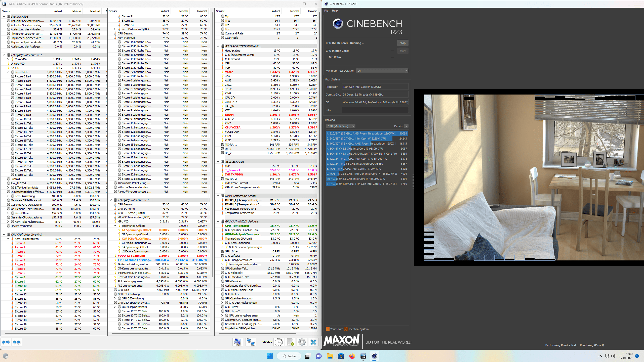
Task: Open the Chat app on the taskbar
Action: click(319, 356)
